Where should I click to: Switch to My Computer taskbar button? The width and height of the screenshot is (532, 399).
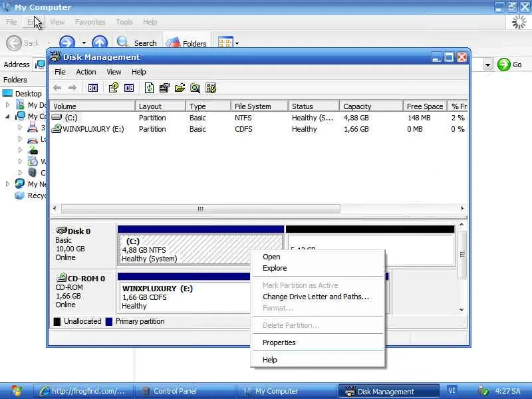pos(287,391)
